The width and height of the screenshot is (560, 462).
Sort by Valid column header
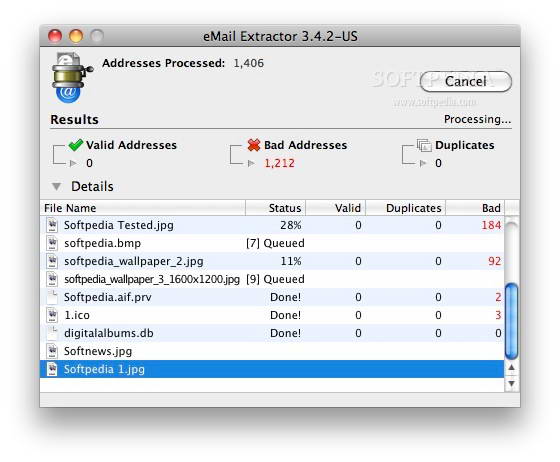335,208
